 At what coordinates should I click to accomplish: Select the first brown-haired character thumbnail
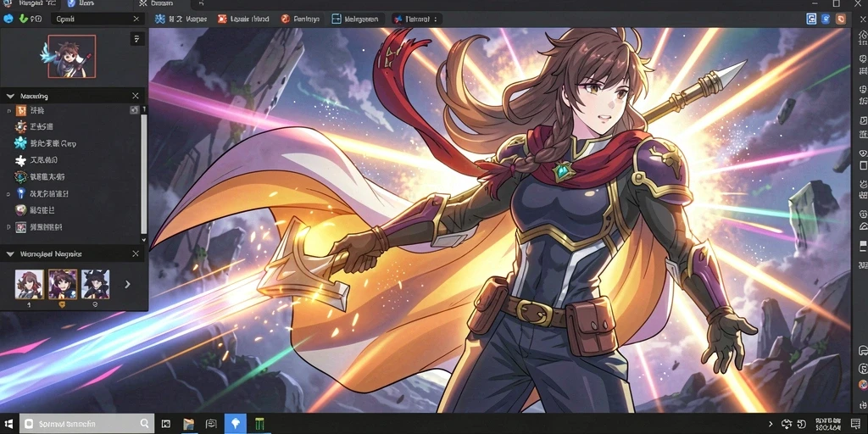(30, 284)
